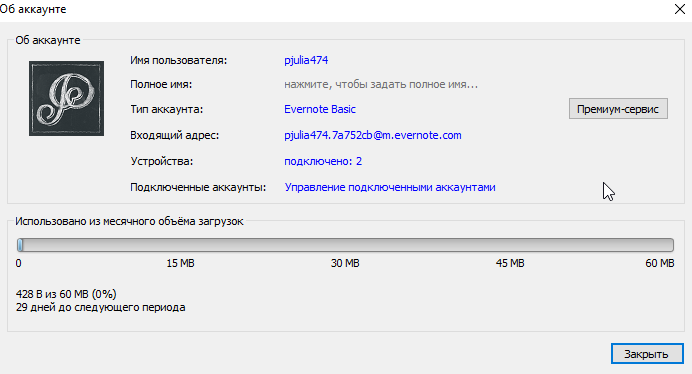The height and width of the screenshot is (374, 692).
Task: Click the '15 MB' scale label
Action: pos(180,263)
